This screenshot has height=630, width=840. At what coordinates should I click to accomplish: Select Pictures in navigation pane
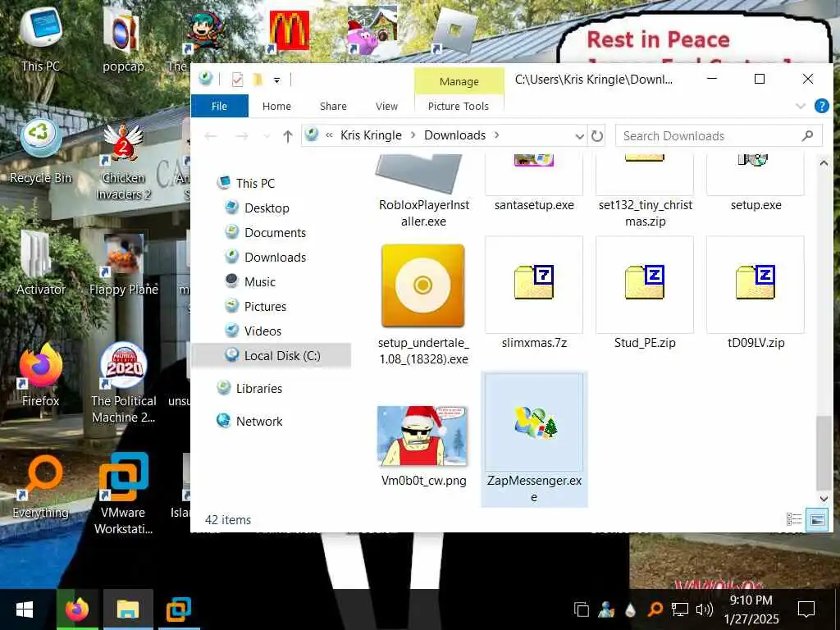(265, 307)
